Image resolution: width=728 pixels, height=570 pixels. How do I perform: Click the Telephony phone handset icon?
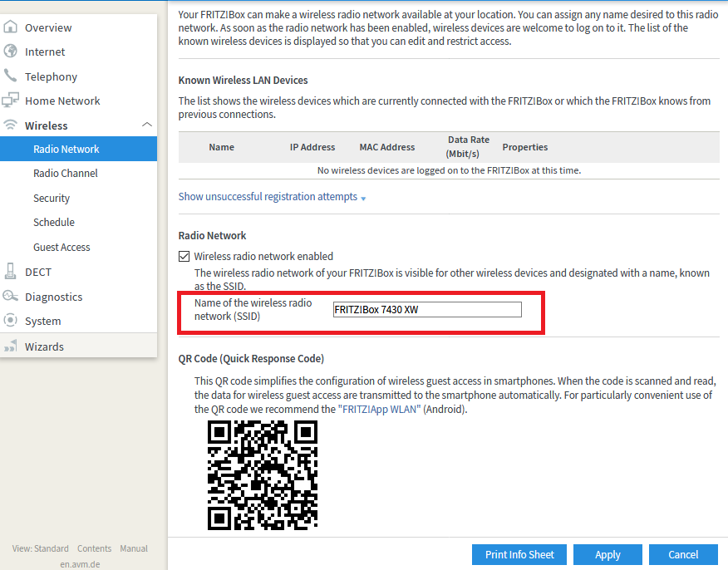10,75
